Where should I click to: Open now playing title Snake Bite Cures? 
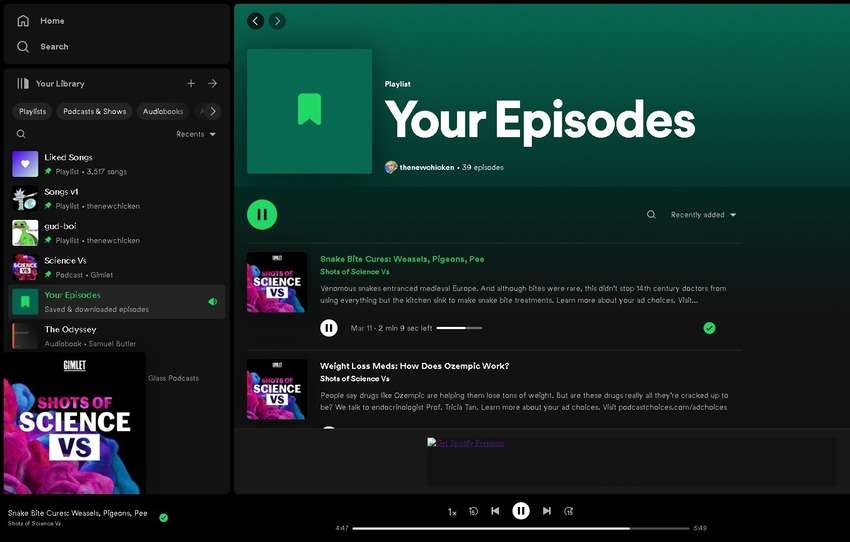pyautogui.click(x=78, y=513)
